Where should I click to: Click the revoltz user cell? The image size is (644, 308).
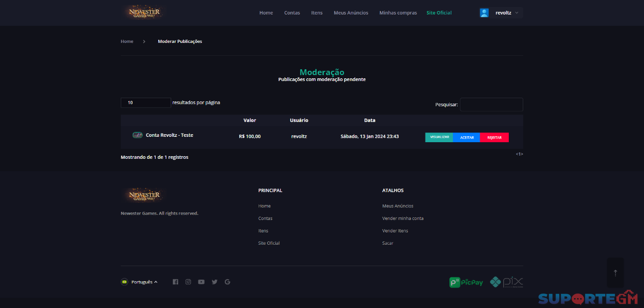tap(299, 136)
